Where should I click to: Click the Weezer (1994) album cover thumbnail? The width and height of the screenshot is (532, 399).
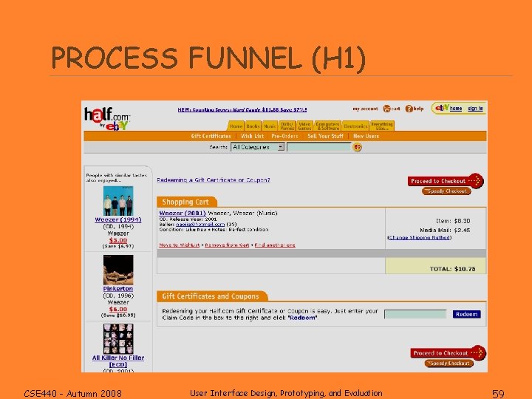118,201
